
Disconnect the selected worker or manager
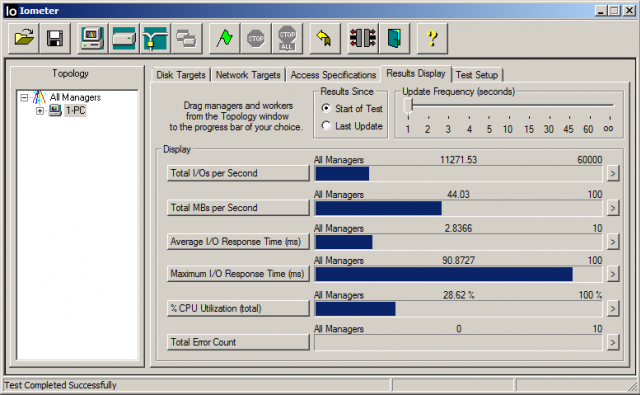[363, 38]
